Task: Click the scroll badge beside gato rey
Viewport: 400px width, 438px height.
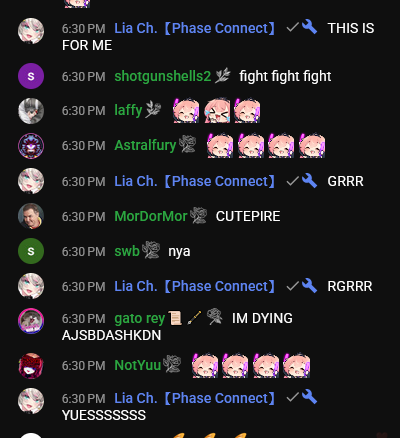Action: pyautogui.click(x=175, y=318)
